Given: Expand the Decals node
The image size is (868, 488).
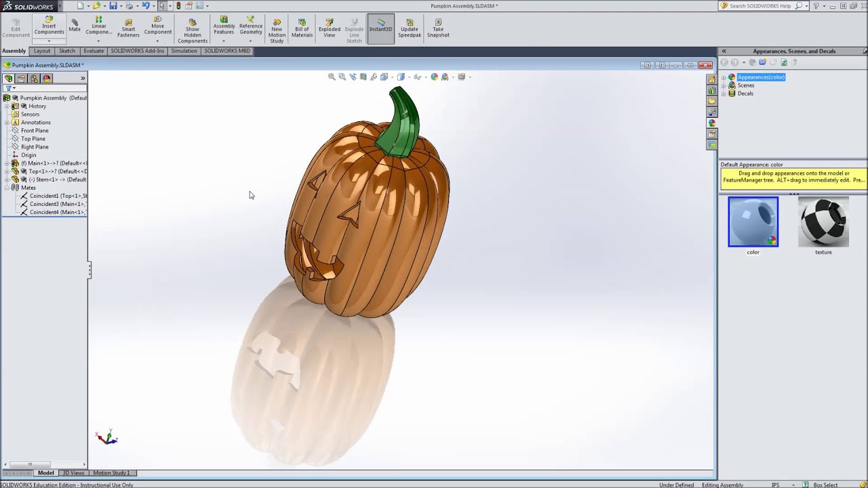Looking at the screenshot, I should (x=724, y=94).
